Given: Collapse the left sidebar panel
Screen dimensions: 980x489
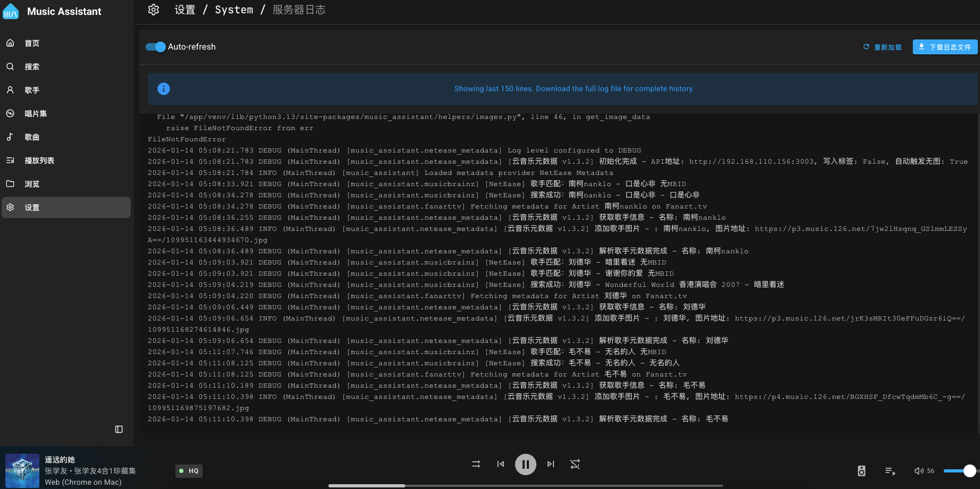Looking at the screenshot, I should click(x=119, y=429).
